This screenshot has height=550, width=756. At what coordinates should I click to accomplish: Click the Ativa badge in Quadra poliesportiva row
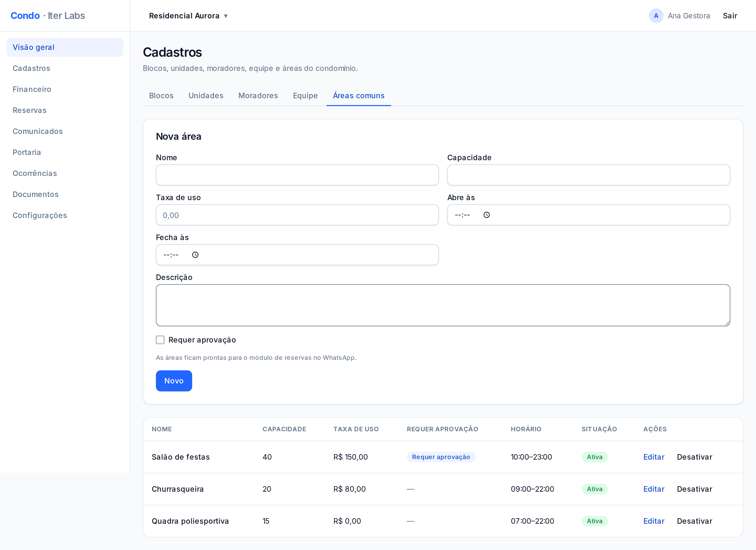pyautogui.click(x=595, y=521)
